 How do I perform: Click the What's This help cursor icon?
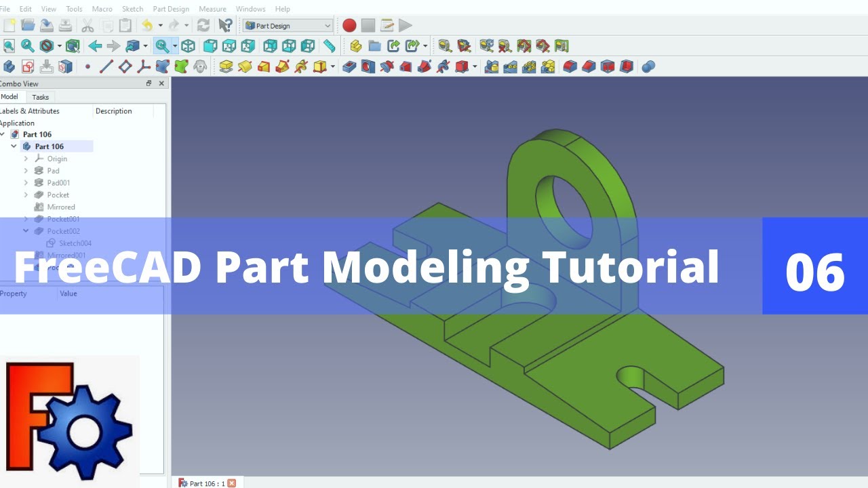[226, 26]
